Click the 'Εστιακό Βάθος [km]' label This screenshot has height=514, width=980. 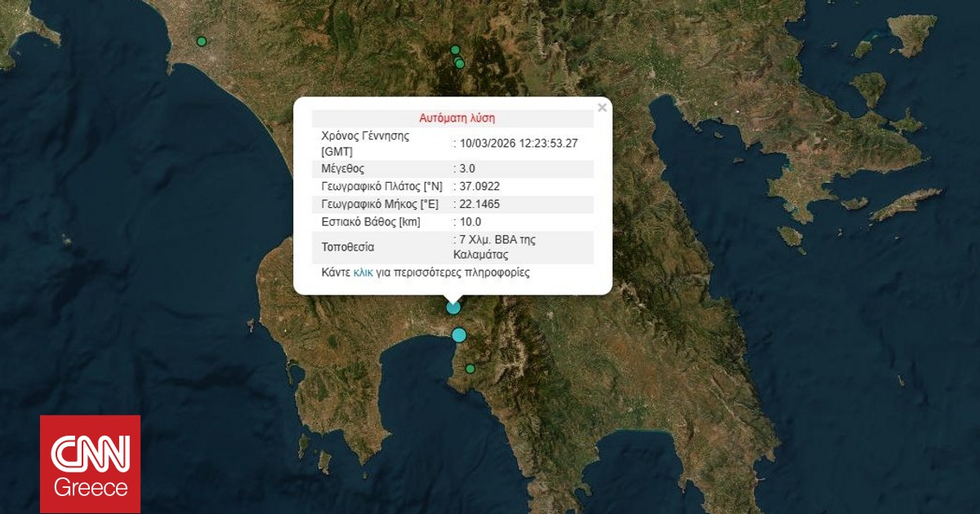(x=372, y=222)
